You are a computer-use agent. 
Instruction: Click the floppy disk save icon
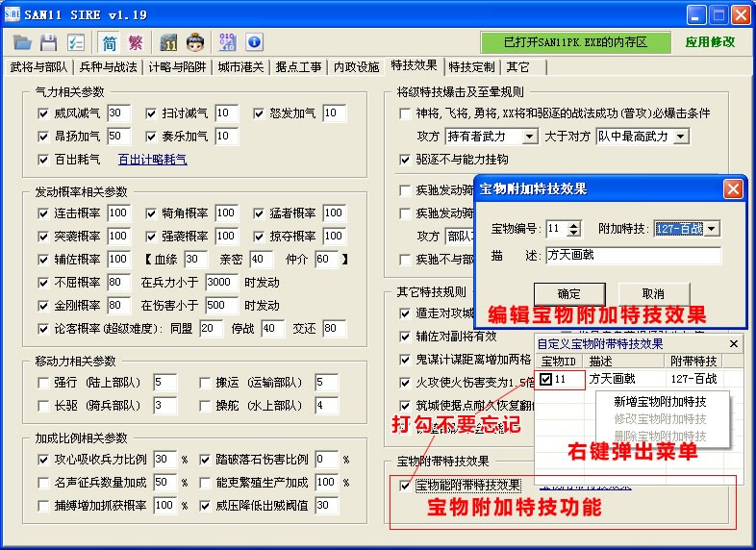pyautogui.click(x=49, y=42)
